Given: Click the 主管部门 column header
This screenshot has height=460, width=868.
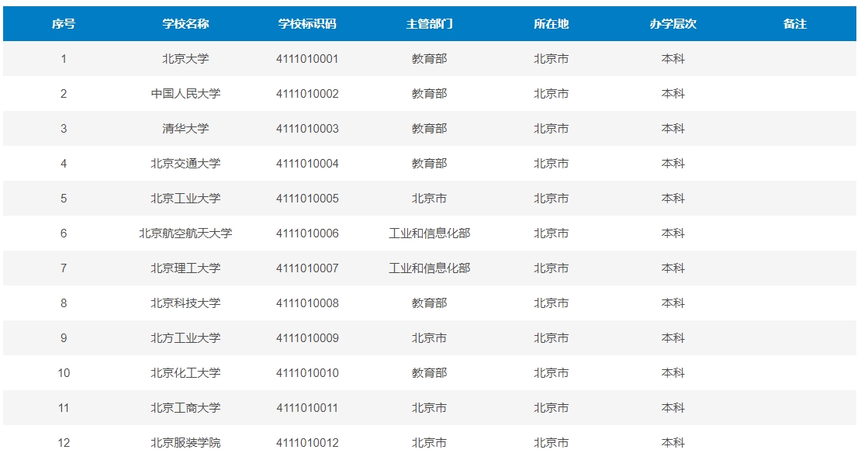Looking at the screenshot, I should point(429,24).
